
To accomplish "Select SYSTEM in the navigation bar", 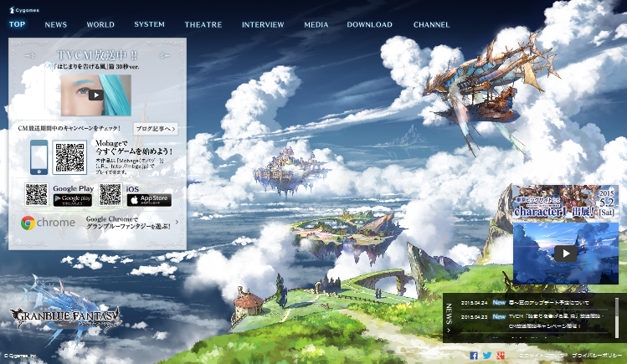I will [150, 24].
